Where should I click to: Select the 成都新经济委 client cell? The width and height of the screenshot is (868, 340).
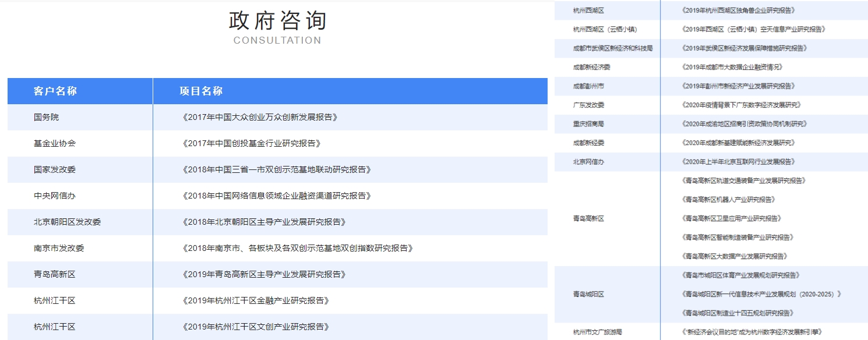(592, 67)
